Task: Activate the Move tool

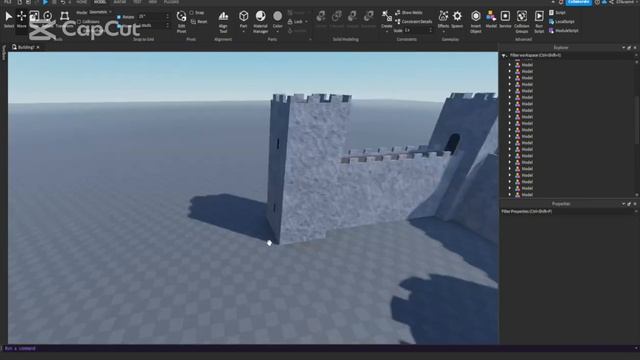Action: pyautogui.click(x=21, y=19)
